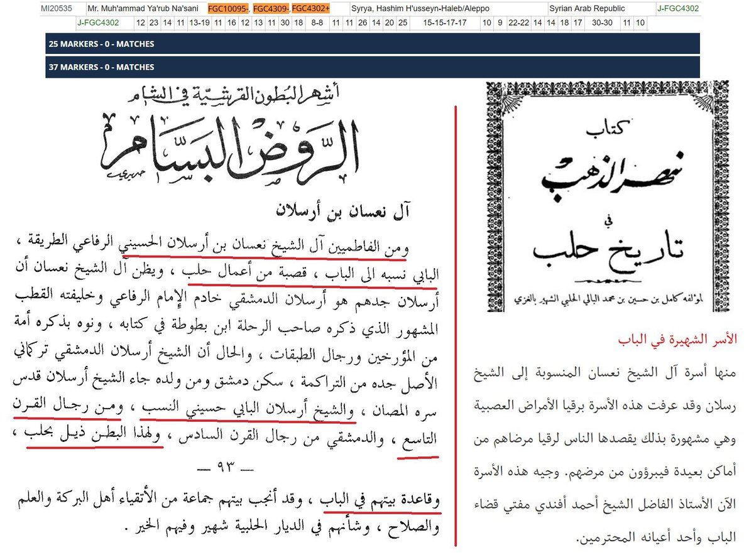Open J-FGC4302 haplogroup link beside Syrian Arab Republic
Screen dimensions: 754x560
click(x=677, y=8)
